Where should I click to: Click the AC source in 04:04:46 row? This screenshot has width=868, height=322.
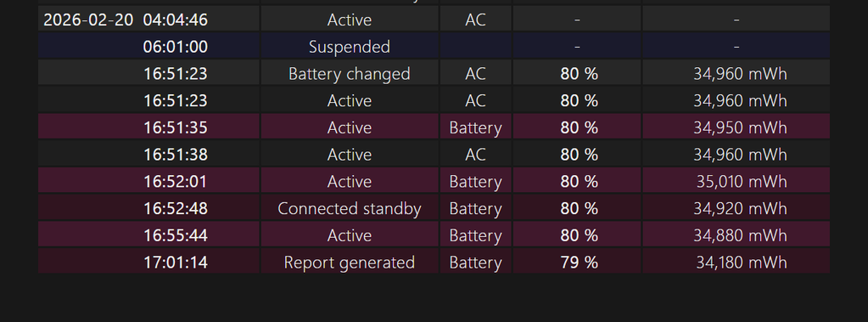[475, 20]
